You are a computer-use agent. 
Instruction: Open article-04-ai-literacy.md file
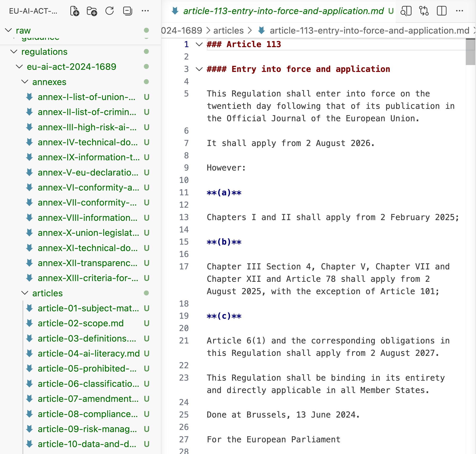[88, 353]
